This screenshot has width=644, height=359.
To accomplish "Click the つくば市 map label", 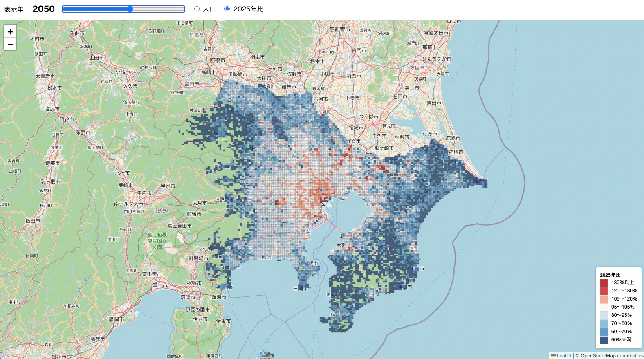I will [x=368, y=117].
